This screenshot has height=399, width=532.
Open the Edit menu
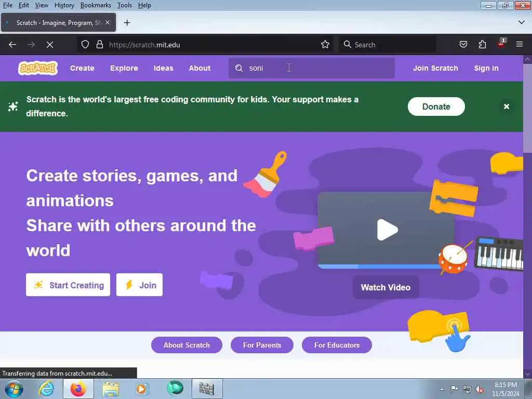(24, 5)
